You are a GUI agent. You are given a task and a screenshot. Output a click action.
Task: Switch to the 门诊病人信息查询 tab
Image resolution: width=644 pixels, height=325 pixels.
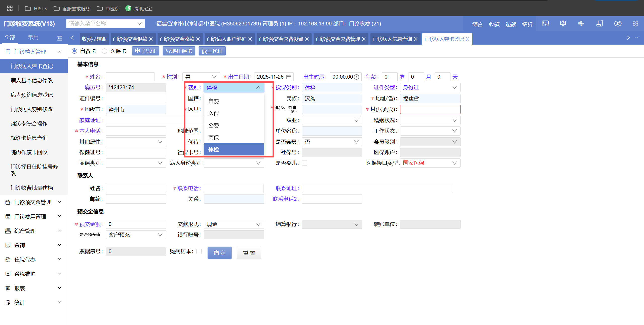pos(392,39)
